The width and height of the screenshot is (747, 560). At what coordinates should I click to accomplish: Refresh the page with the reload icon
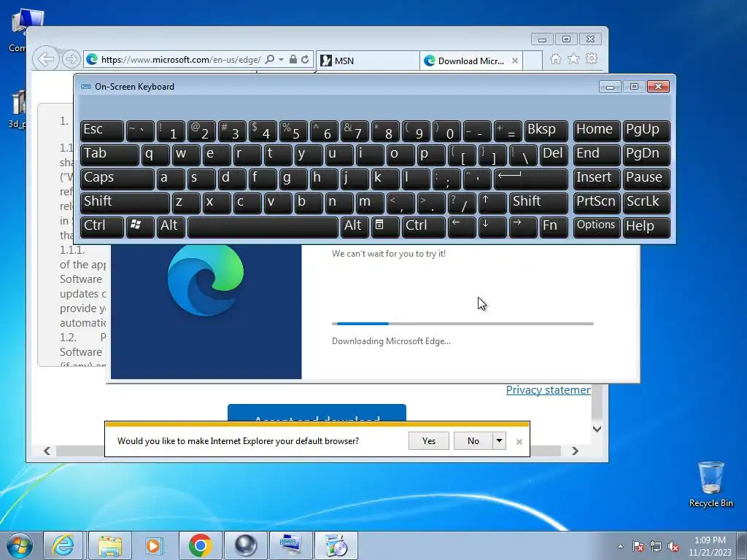305,59
